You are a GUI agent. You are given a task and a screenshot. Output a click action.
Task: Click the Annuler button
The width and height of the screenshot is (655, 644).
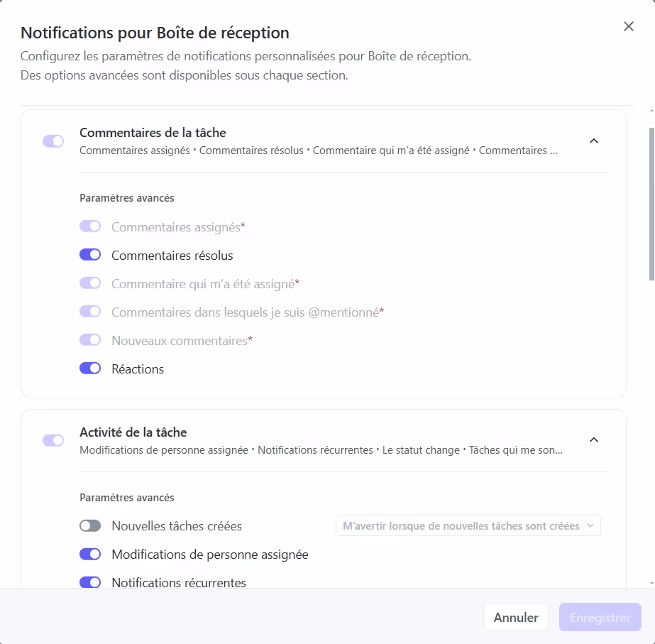tap(516, 617)
